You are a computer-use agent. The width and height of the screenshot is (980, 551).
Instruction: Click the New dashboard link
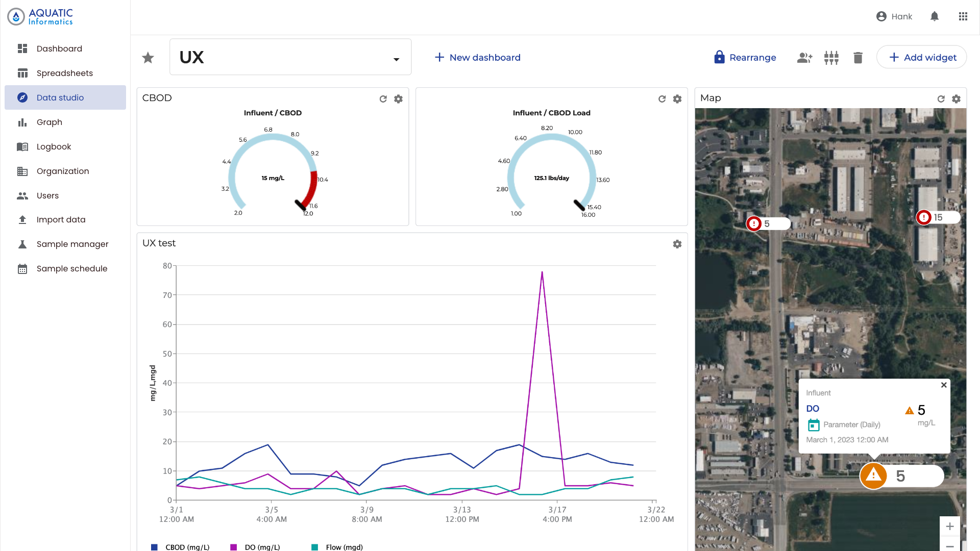pos(478,58)
